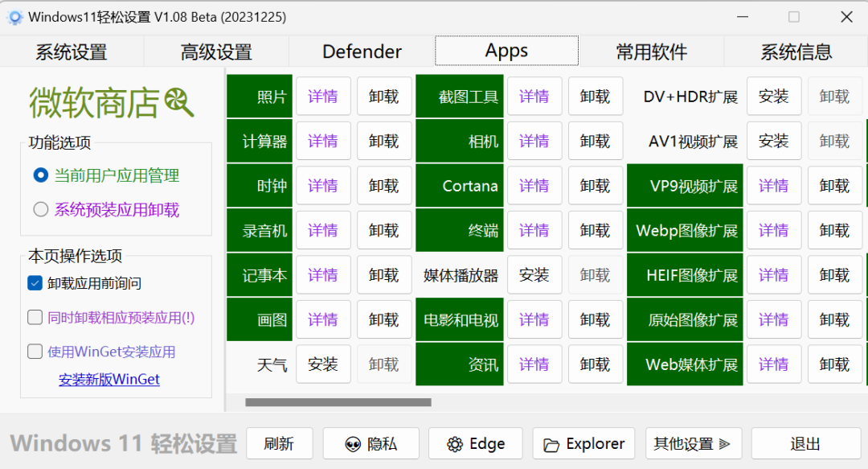
Task: Uninstall Webp图像扩展 with 卸载 button
Action: coord(835,230)
